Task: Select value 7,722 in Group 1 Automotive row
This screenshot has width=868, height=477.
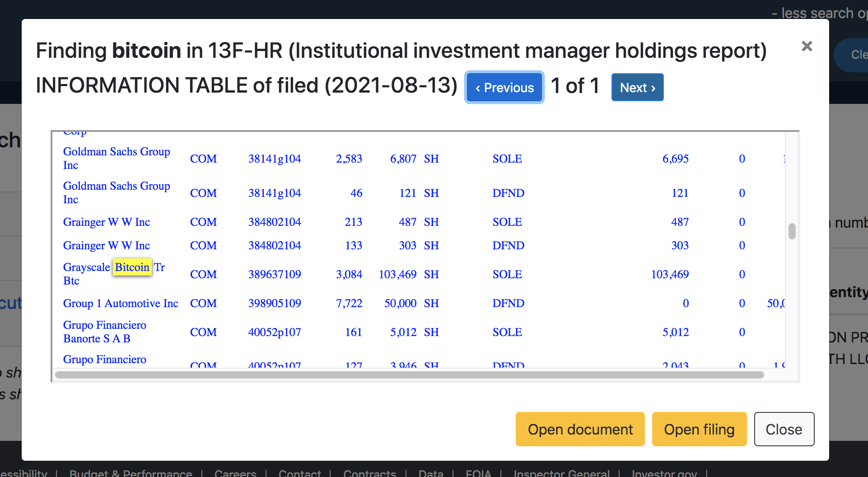Action: click(349, 303)
